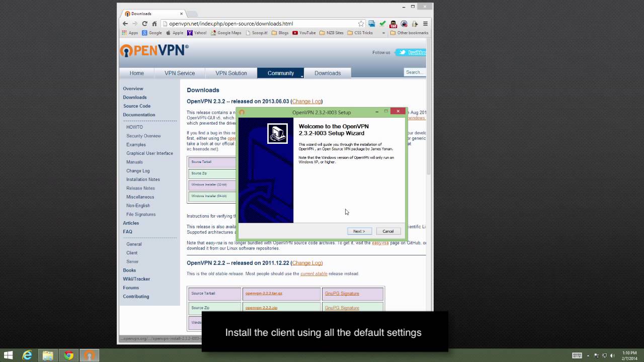Click Next in the OpenVPN Setup wizard
644x362 pixels.
click(x=359, y=231)
